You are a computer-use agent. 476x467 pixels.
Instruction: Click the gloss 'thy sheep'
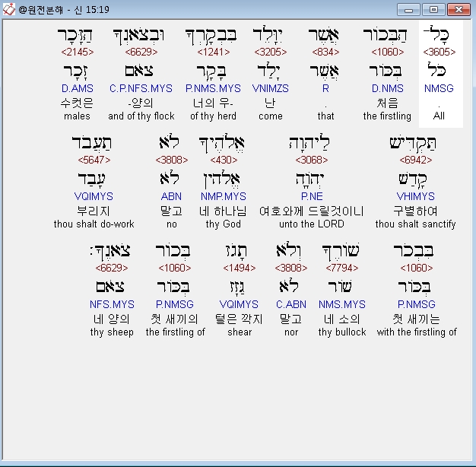coord(112,332)
